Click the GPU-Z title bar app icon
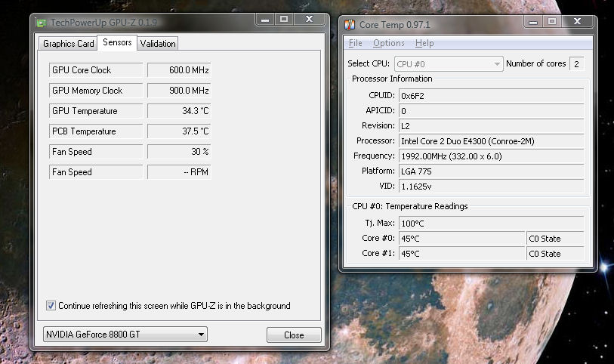Viewport: 614px width, 364px height. 41,23
